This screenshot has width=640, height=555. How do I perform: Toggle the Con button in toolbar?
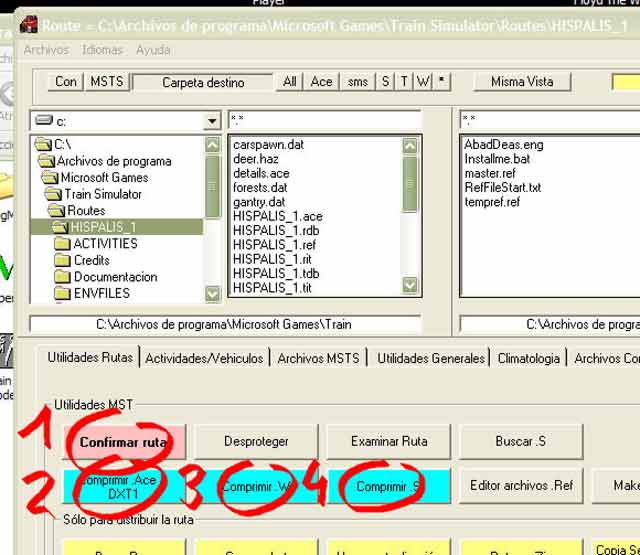(x=66, y=81)
